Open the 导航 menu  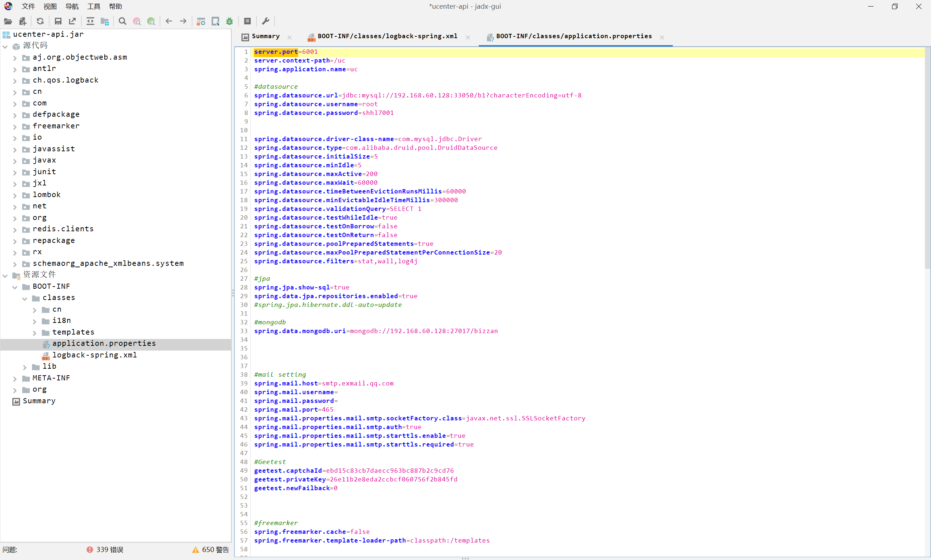coord(72,7)
